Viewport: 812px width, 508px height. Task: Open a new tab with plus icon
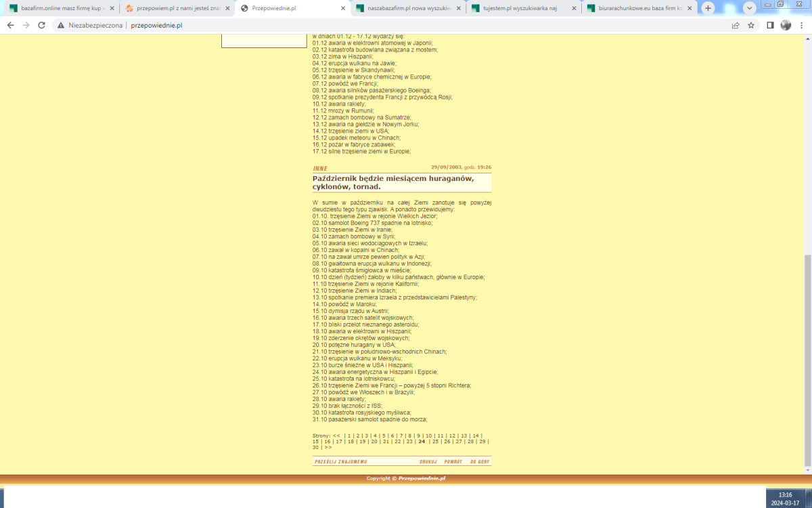708,8
